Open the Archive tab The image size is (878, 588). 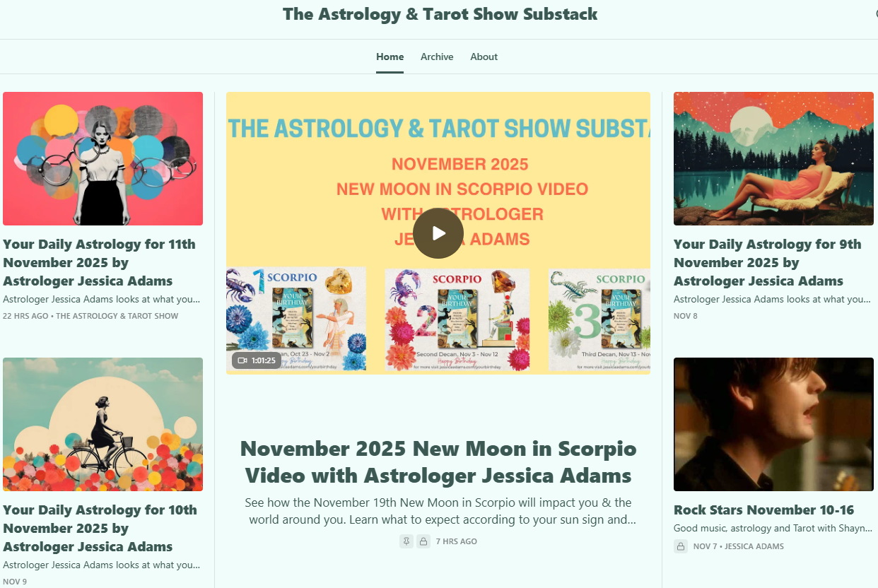(437, 57)
